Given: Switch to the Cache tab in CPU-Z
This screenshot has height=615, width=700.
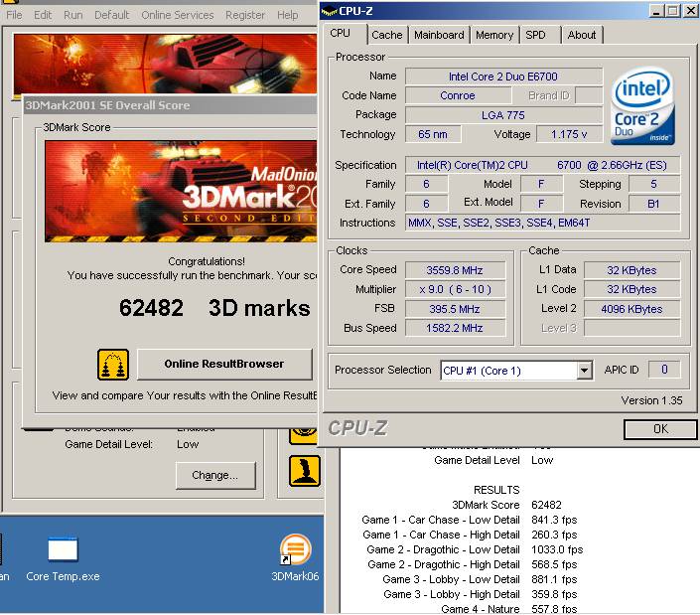Looking at the screenshot, I should [x=386, y=35].
